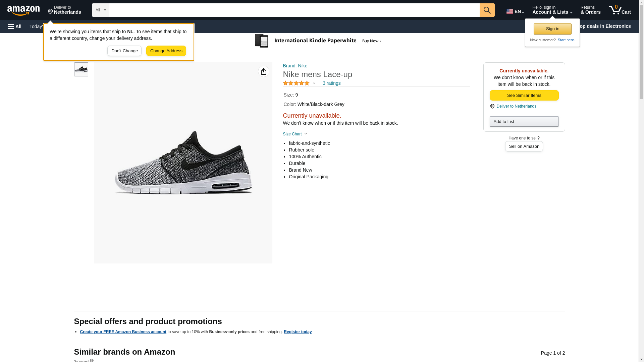The image size is (644, 362).
Task: Open the 3 ratings link
Action: 331,83
